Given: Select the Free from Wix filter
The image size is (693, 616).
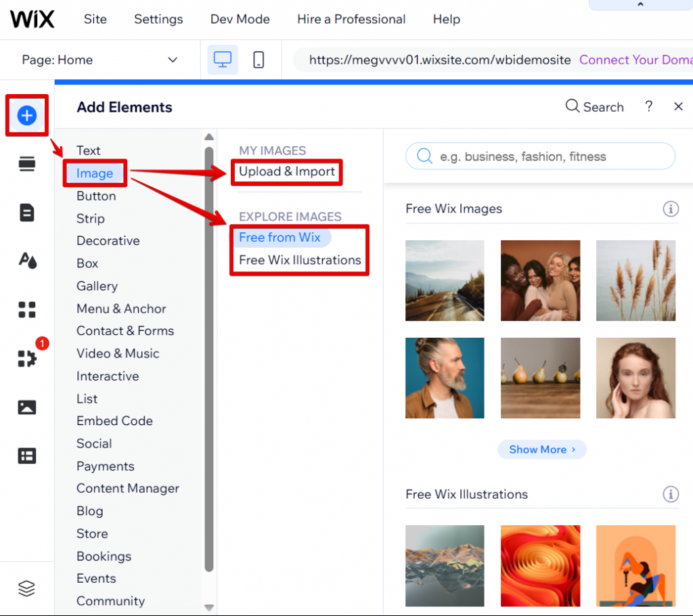Looking at the screenshot, I should pos(281,238).
